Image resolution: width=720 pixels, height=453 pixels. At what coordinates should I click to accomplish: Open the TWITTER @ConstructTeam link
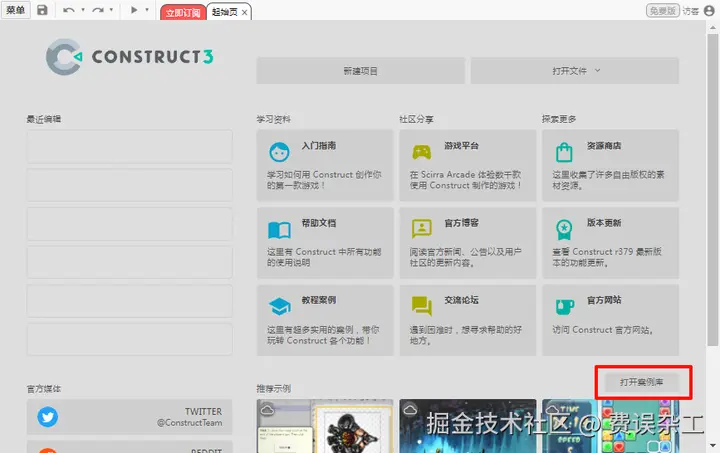(x=129, y=417)
